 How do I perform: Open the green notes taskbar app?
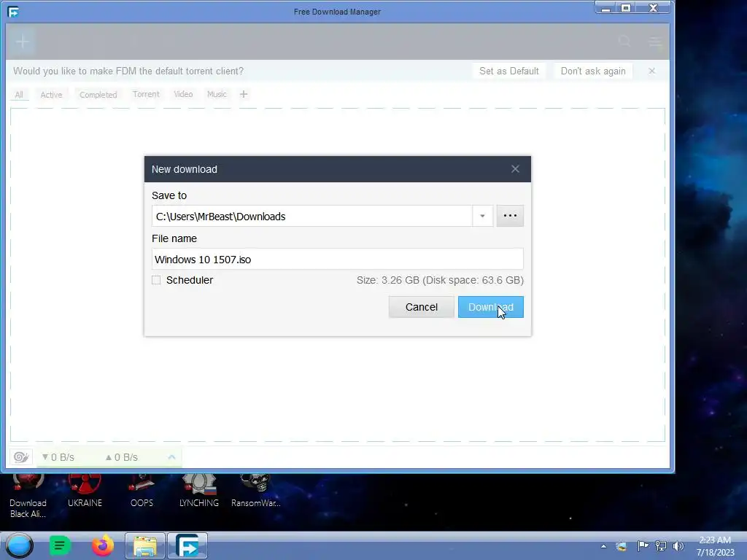[x=60, y=545]
